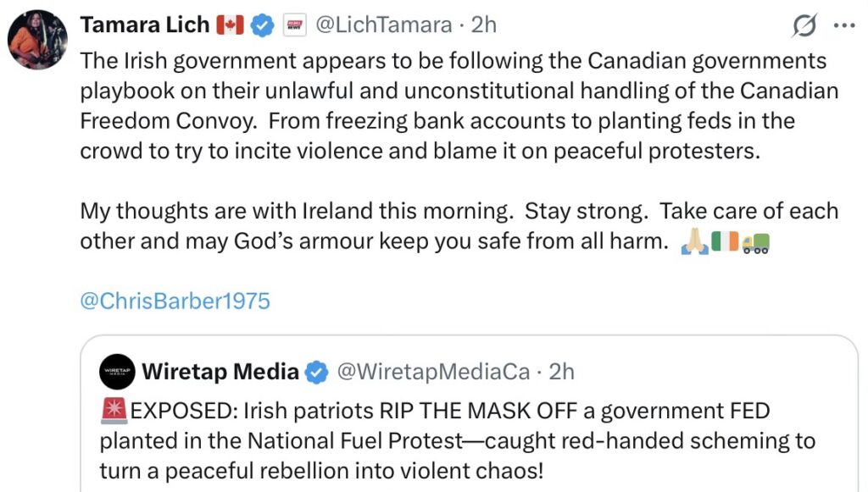
Task: Open the @WiretapMediaCa handle
Action: 434,372
